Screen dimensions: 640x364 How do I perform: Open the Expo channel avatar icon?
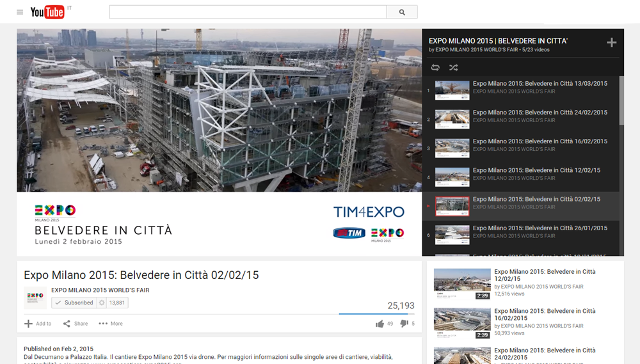point(35,297)
